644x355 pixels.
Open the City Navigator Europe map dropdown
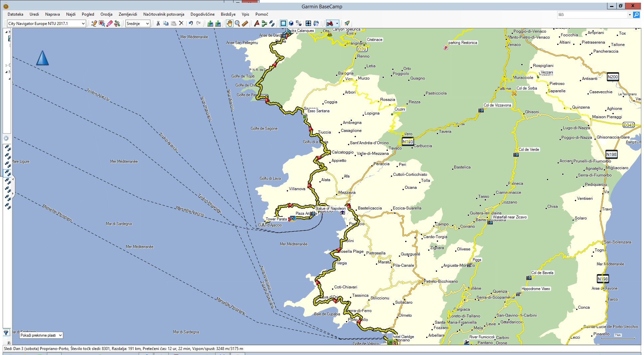[46, 23]
